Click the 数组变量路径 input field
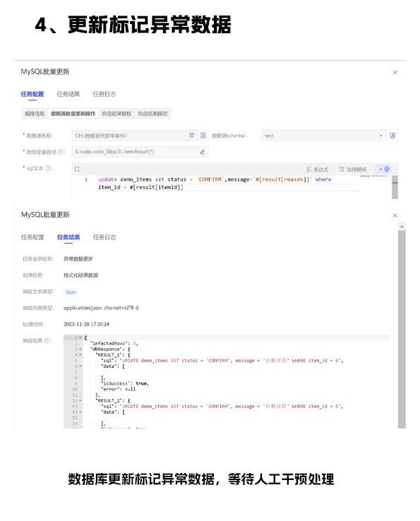 pos(140,152)
